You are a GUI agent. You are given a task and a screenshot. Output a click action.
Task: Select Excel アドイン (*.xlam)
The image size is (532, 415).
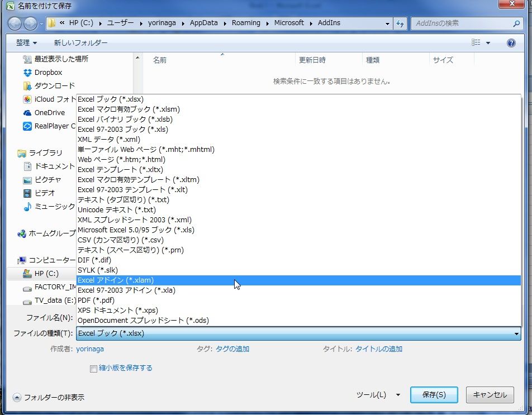(x=298, y=280)
